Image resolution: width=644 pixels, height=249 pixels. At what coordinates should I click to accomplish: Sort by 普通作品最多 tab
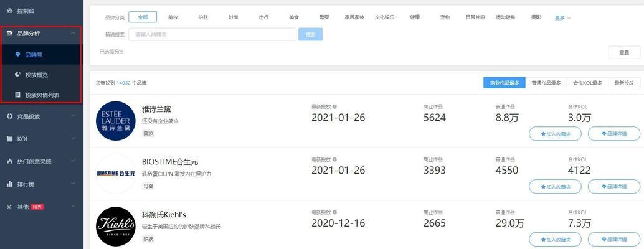click(x=546, y=82)
